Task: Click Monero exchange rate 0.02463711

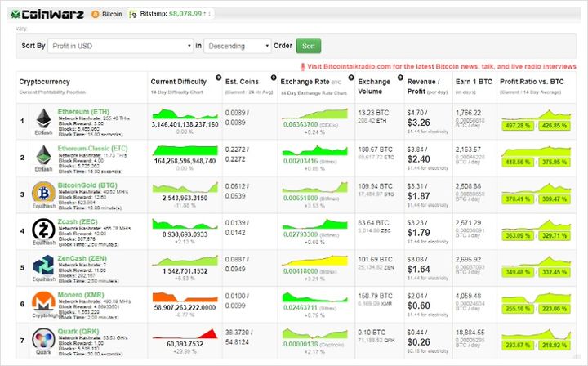Action: point(301,307)
